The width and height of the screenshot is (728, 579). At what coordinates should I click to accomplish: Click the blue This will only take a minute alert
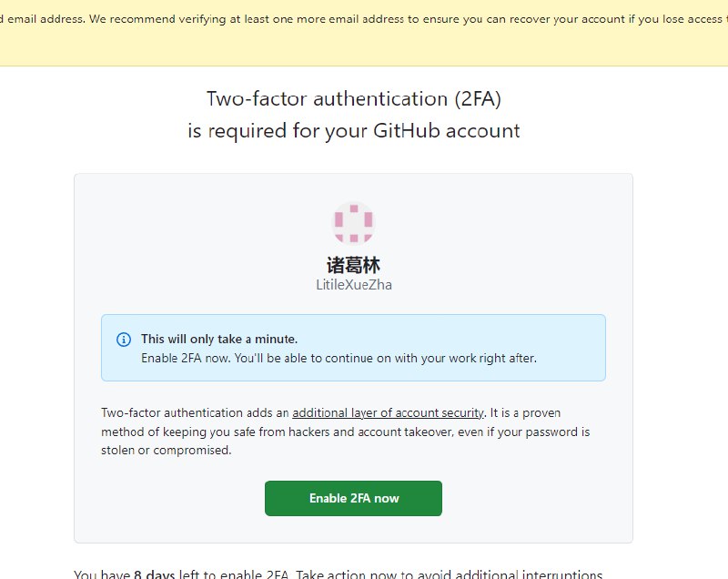353,348
